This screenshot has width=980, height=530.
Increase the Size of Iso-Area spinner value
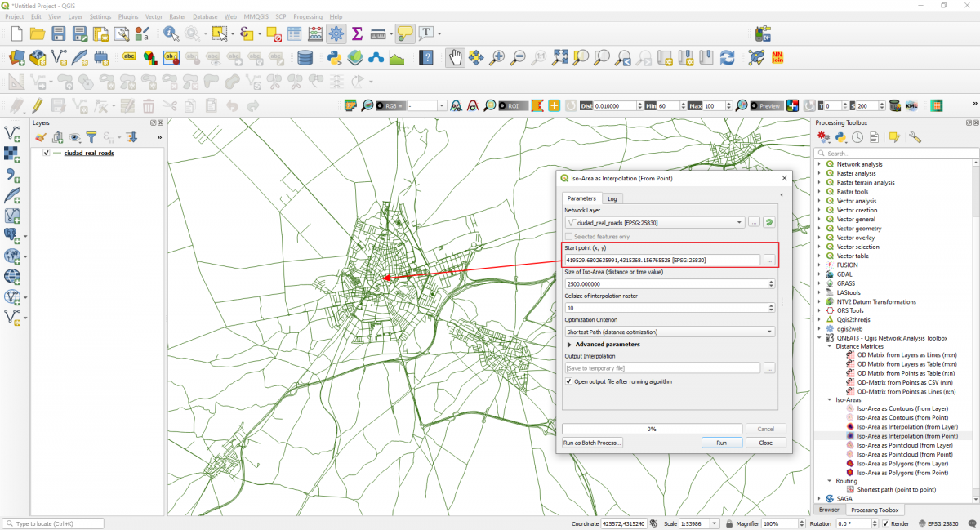click(771, 282)
